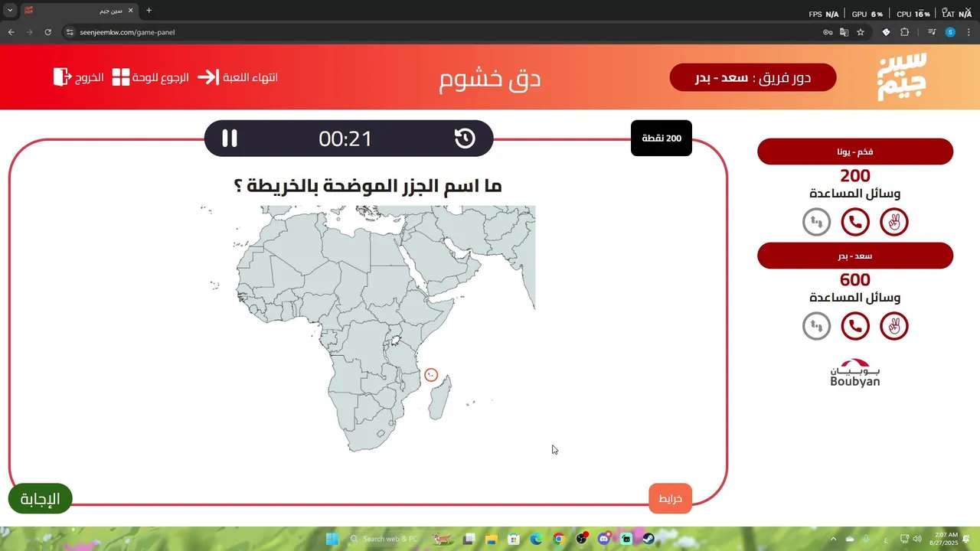This screenshot has height=551, width=980.
Task: Click the Africa map image
Action: pos(367,329)
